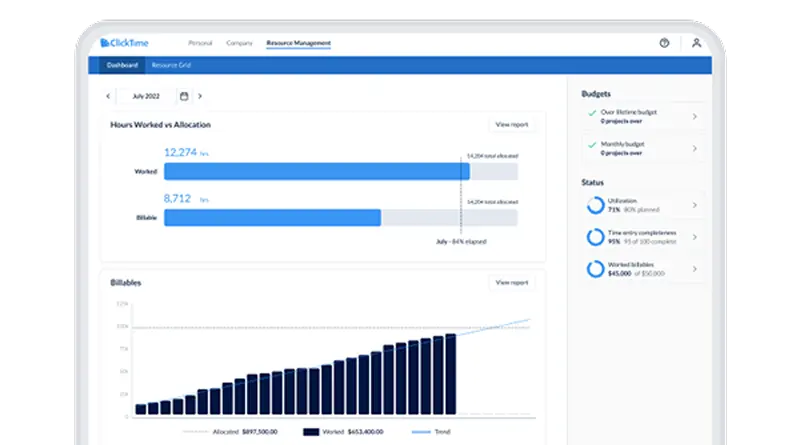Open the user profile icon
This screenshot has width=800, height=445.
coord(696,43)
